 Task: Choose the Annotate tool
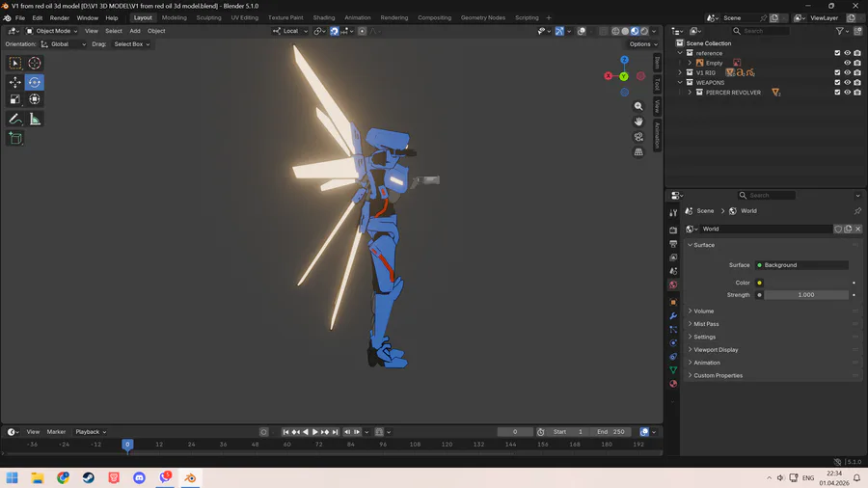tap(14, 119)
